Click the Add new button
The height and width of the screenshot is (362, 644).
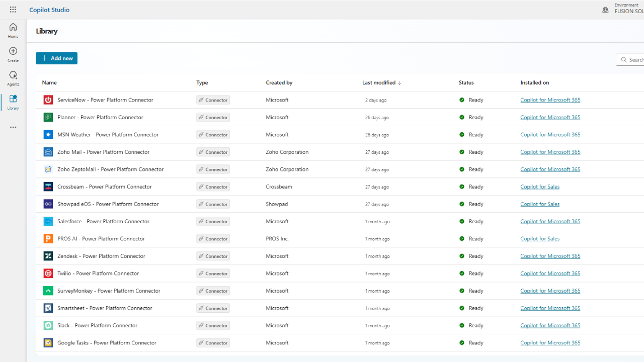click(56, 58)
